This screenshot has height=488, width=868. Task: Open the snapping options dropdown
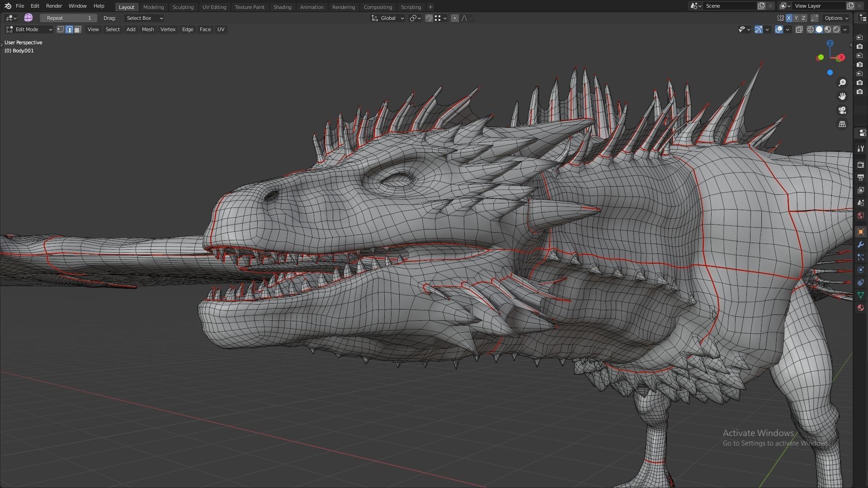tap(441, 18)
